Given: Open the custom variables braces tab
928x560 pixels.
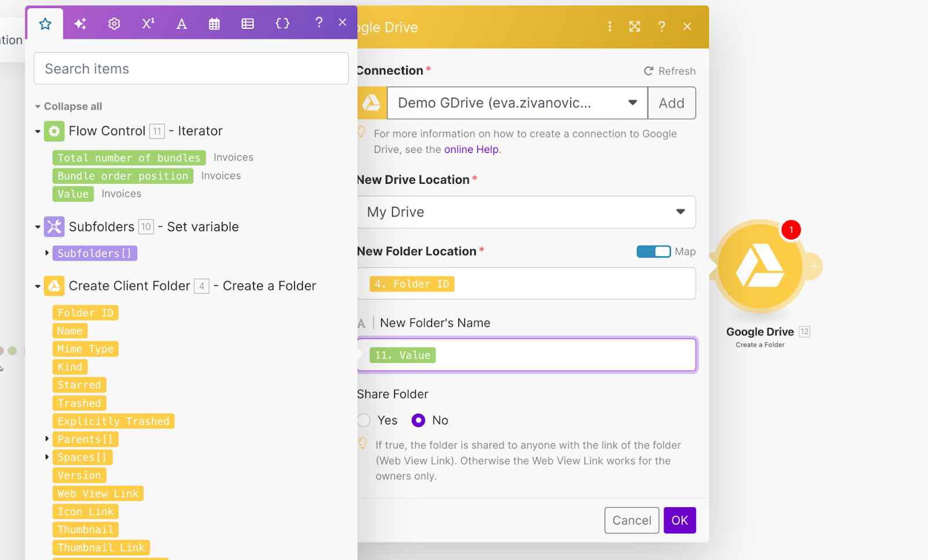Looking at the screenshot, I should [x=282, y=24].
